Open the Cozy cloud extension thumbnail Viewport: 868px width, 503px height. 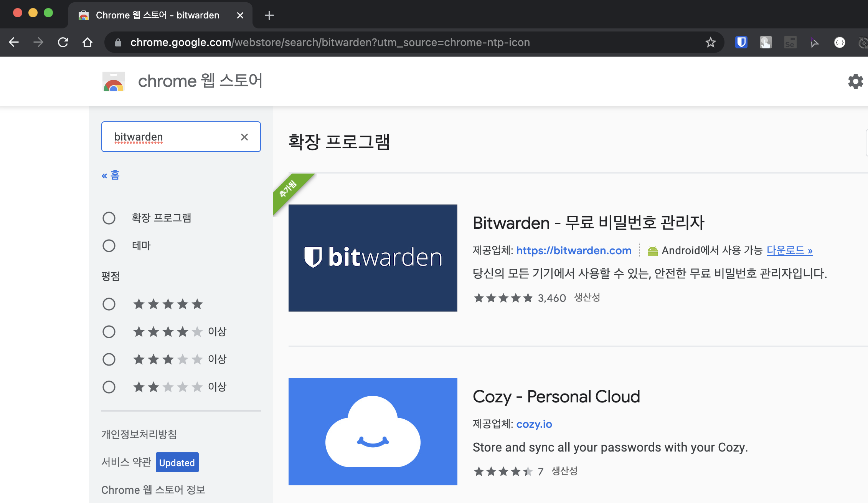pos(373,432)
